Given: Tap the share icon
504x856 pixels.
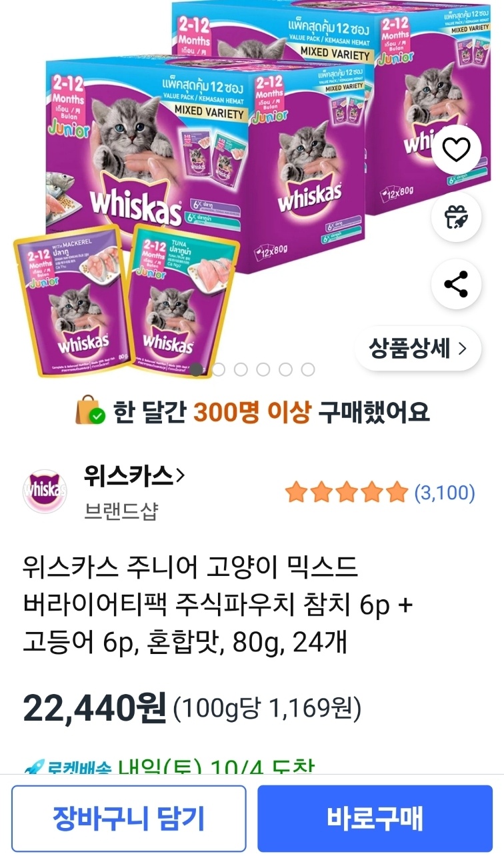Looking at the screenshot, I should [x=456, y=284].
